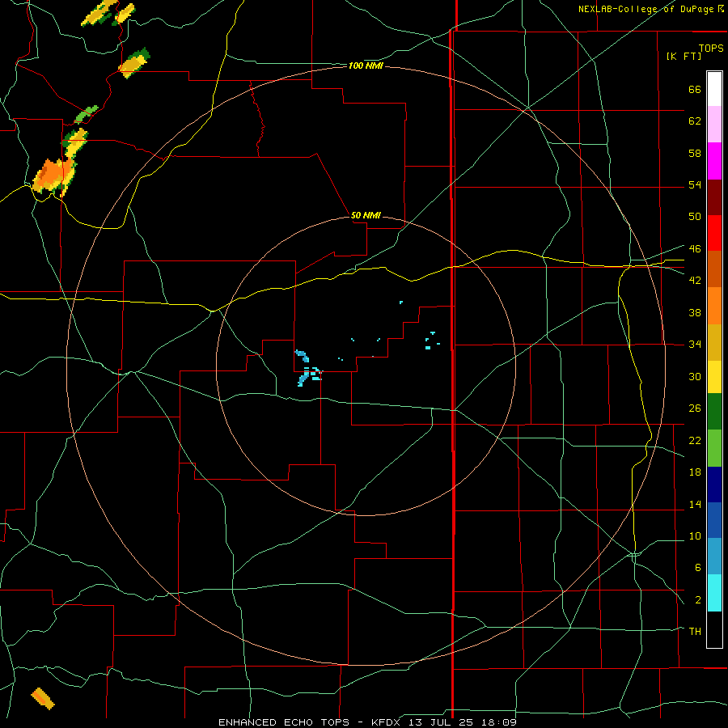Click the "14" legend value
Image resolution: width=728 pixels, height=728 pixels.
pyautogui.click(x=695, y=504)
